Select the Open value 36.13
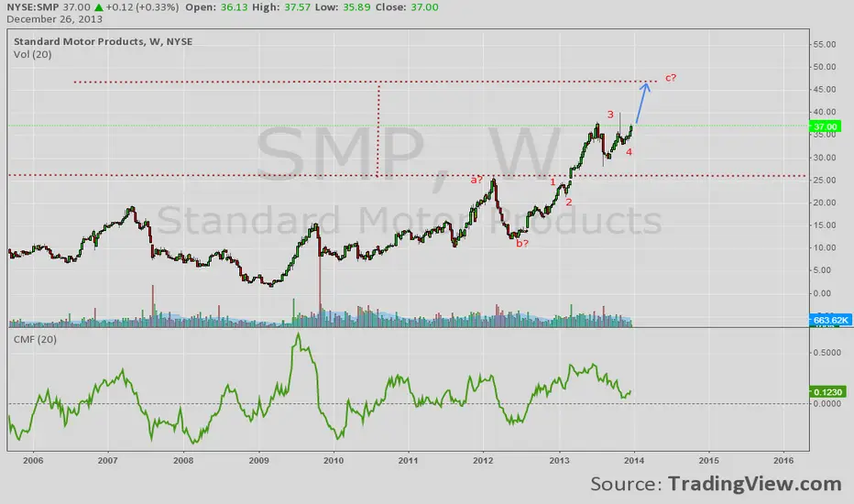854x504 pixels. click(x=235, y=7)
